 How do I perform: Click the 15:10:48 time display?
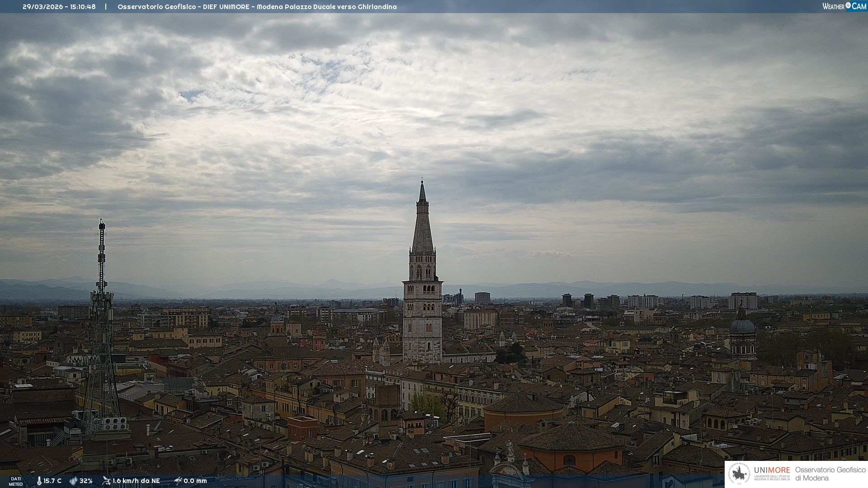click(x=83, y=7)
